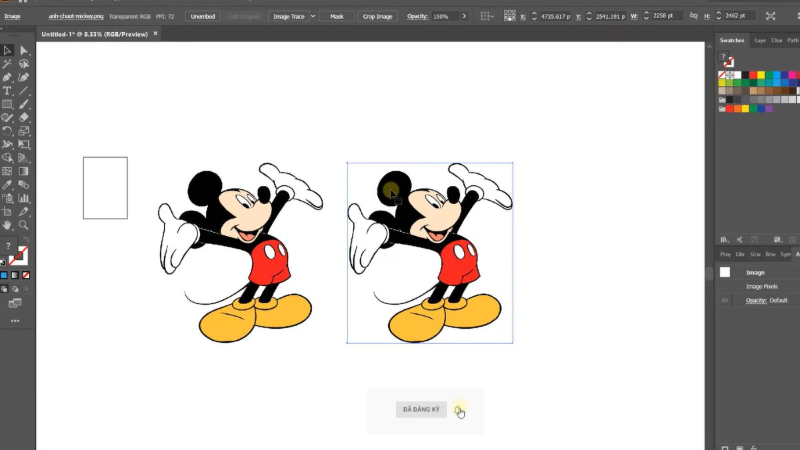Enable Draw Normal mode

pos(4,289)
